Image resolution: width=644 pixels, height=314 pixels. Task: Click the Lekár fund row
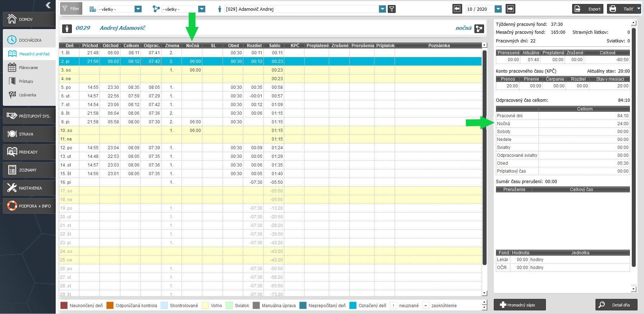[563, 260]
